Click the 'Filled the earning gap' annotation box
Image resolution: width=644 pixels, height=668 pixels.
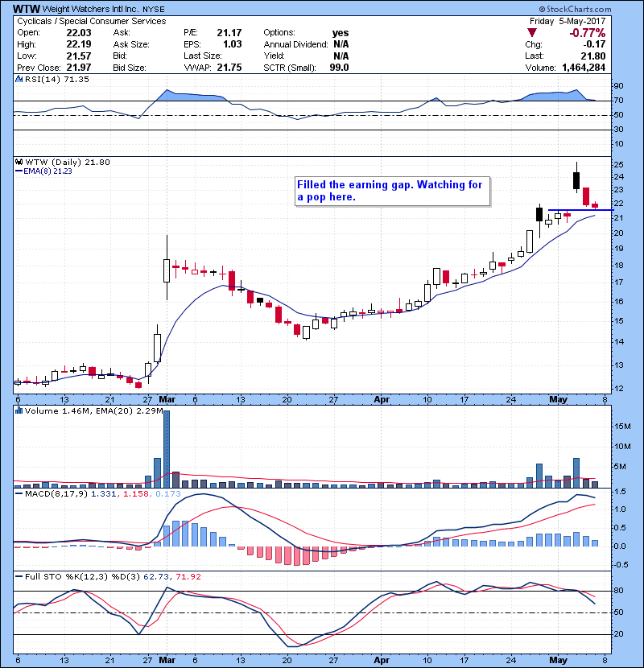click(x=392, y=191)
